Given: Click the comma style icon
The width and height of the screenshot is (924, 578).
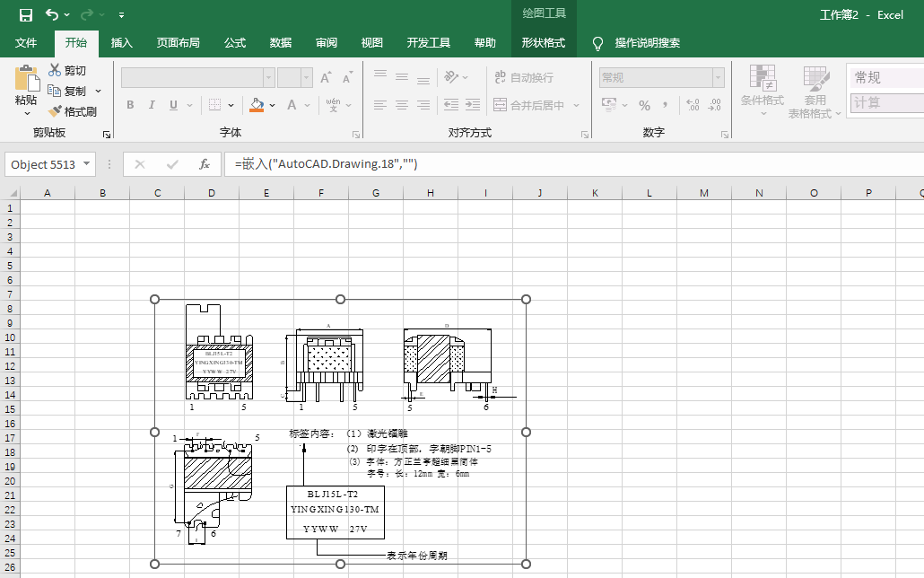Looking at the screenshot, I should [x=666, y=105].
